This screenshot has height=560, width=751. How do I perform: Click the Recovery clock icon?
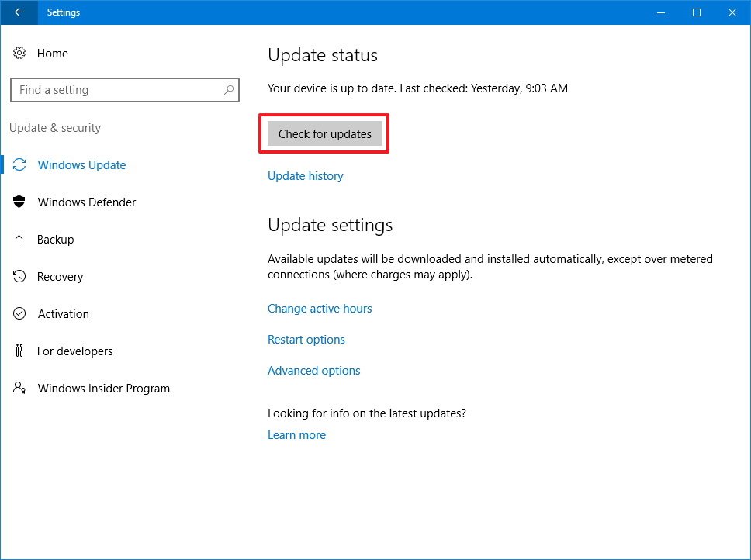tap(19, 276)
